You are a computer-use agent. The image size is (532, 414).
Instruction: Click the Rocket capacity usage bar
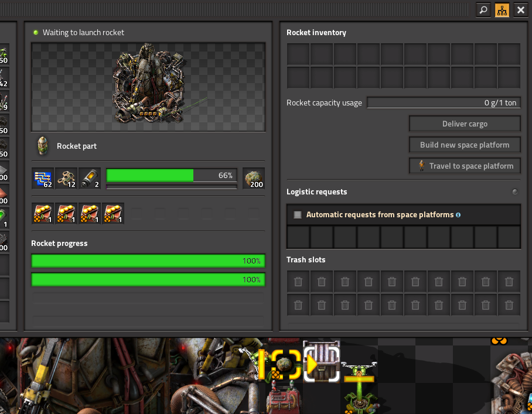point(444,102)
